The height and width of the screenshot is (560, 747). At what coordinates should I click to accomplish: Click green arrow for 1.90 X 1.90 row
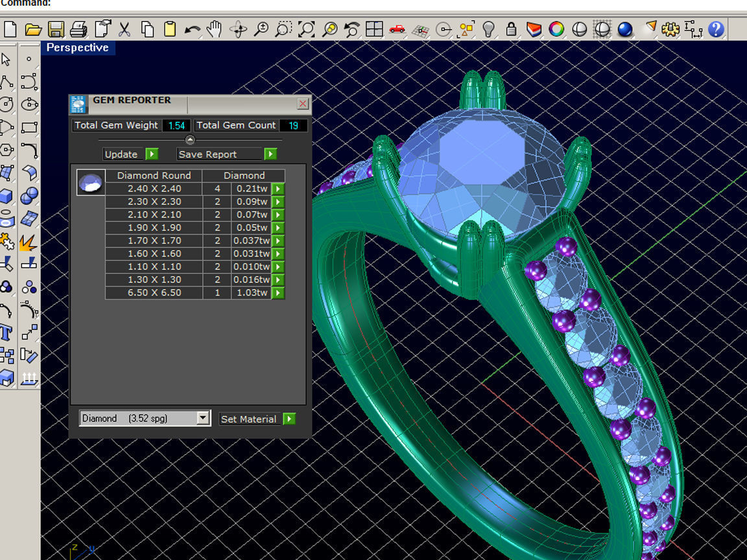coord(278,227)
